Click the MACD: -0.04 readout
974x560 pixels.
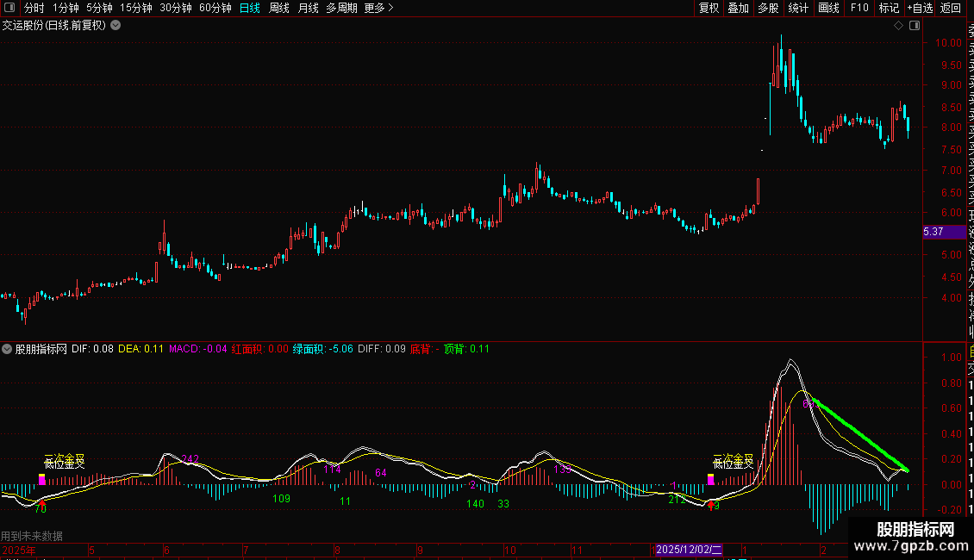point(198,349)
